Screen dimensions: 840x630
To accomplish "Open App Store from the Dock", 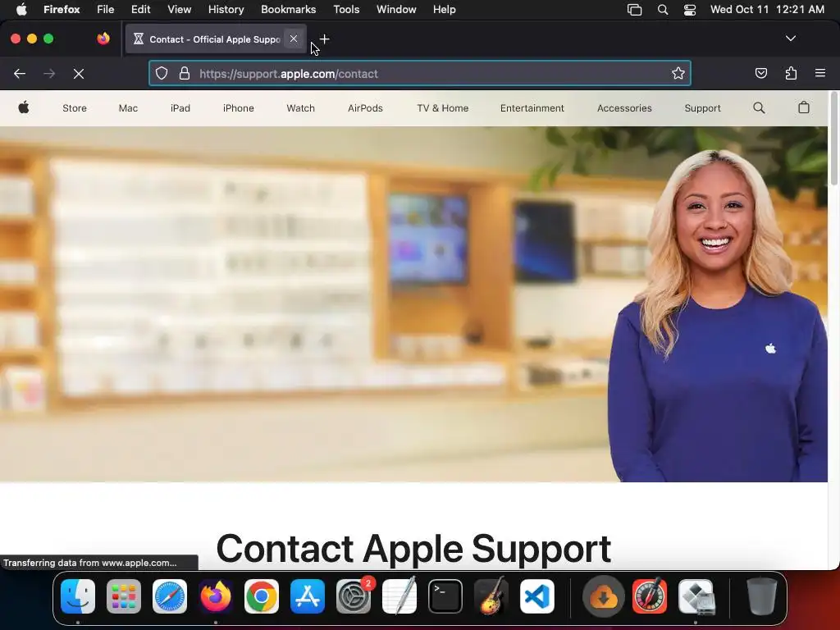I will pyautogui.click(x=308, y=596).
